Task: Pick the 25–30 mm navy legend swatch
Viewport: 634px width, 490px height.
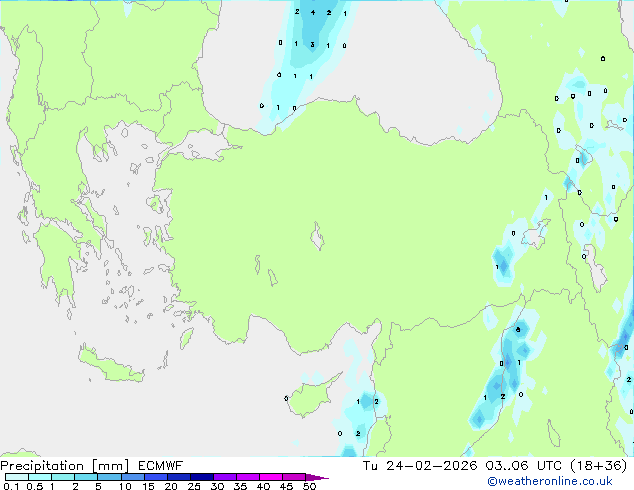Action: (201, 477)
